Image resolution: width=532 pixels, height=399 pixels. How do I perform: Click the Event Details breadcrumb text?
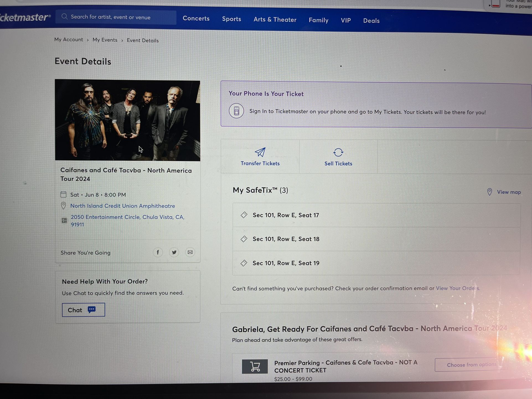[x=143, y=40]
